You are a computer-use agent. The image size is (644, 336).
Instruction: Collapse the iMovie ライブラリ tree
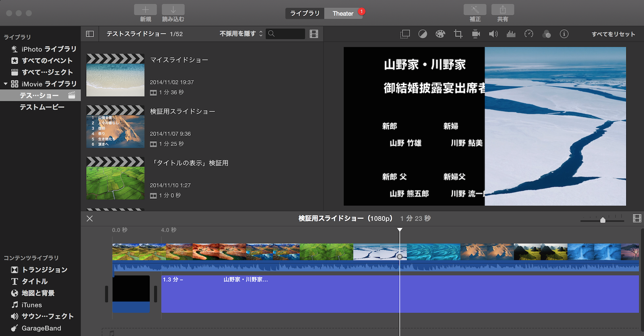point(6,84)
